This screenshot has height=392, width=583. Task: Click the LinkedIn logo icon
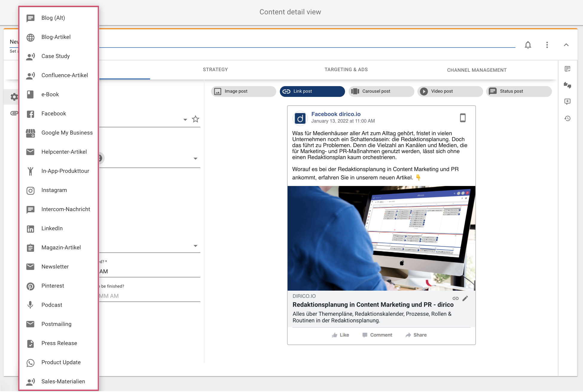point(30,229)
